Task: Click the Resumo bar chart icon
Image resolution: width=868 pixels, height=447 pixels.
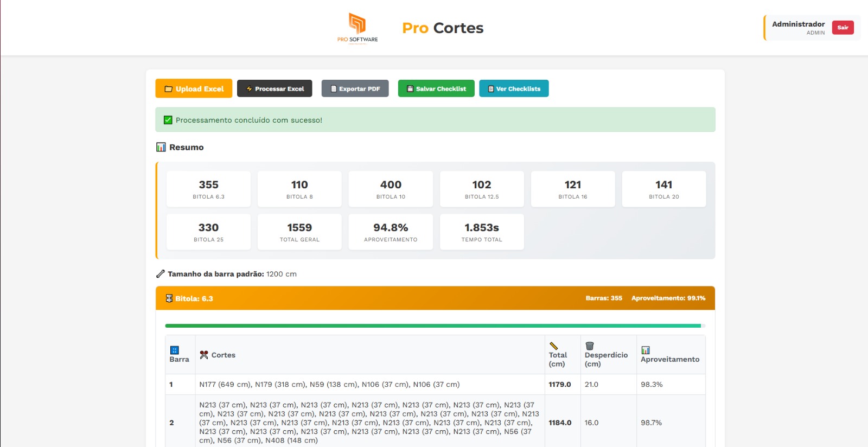Action: (161, 147)
